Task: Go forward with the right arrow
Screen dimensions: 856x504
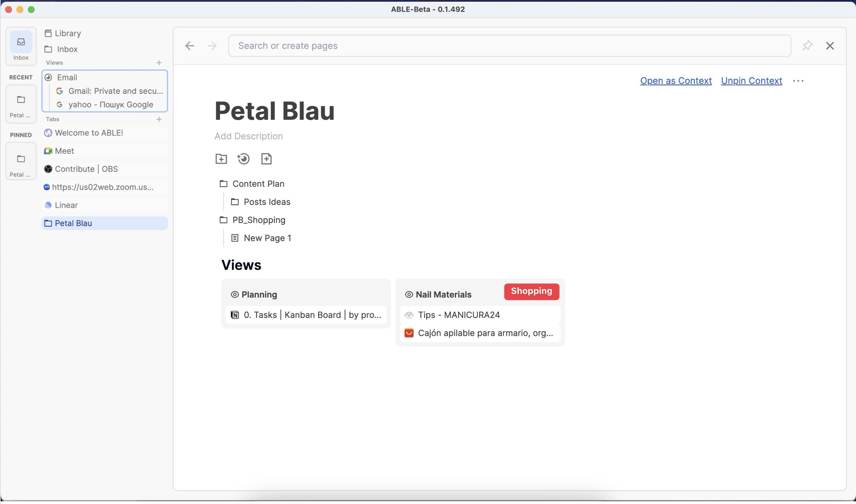Action: click(212, 46)
